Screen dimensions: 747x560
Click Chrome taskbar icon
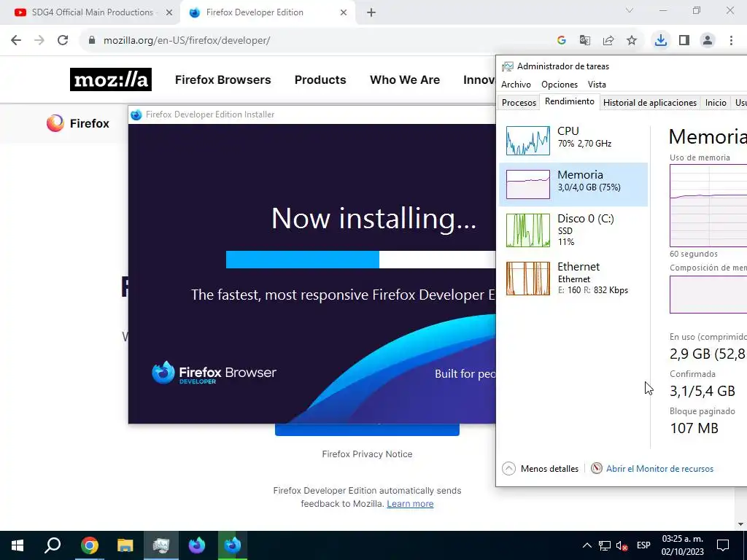(89, 545)
